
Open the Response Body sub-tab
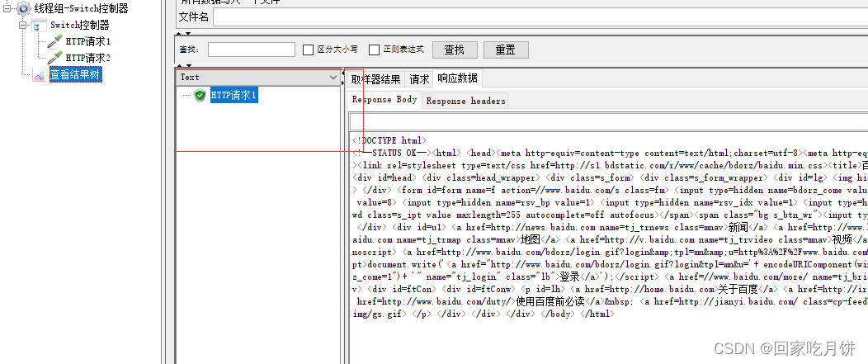[x=384, y=100]
